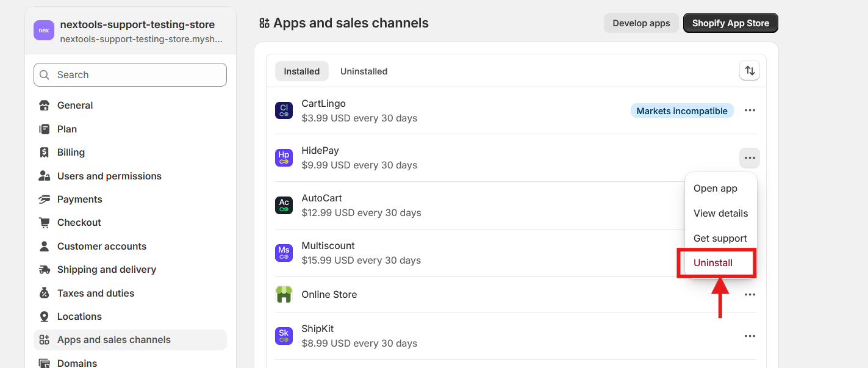The width and height of the screenshot is (868, 368).
Task: Open ShipKit three-dot options menu
Action: (x=750, y=336)
